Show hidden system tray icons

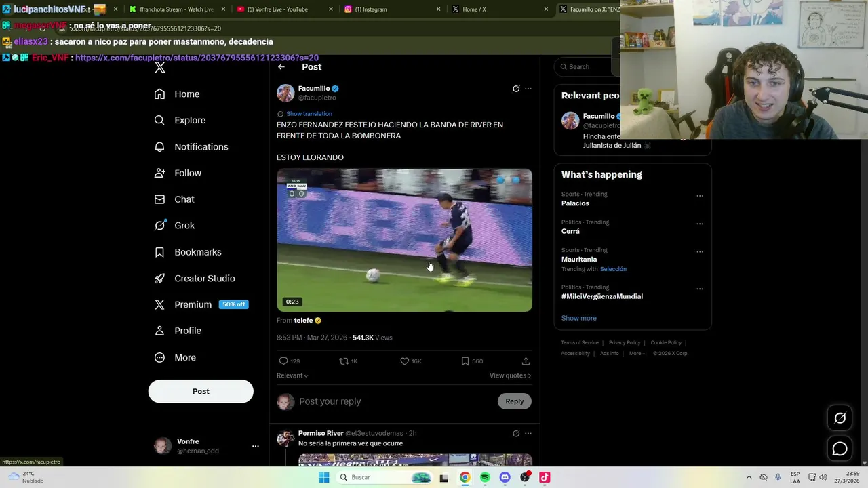749,477
